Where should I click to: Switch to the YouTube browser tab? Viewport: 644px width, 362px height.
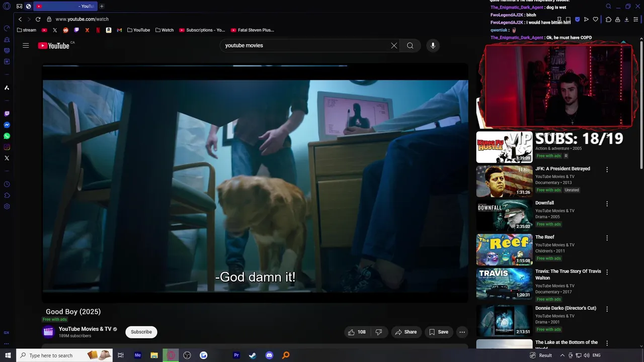point(65,6)
